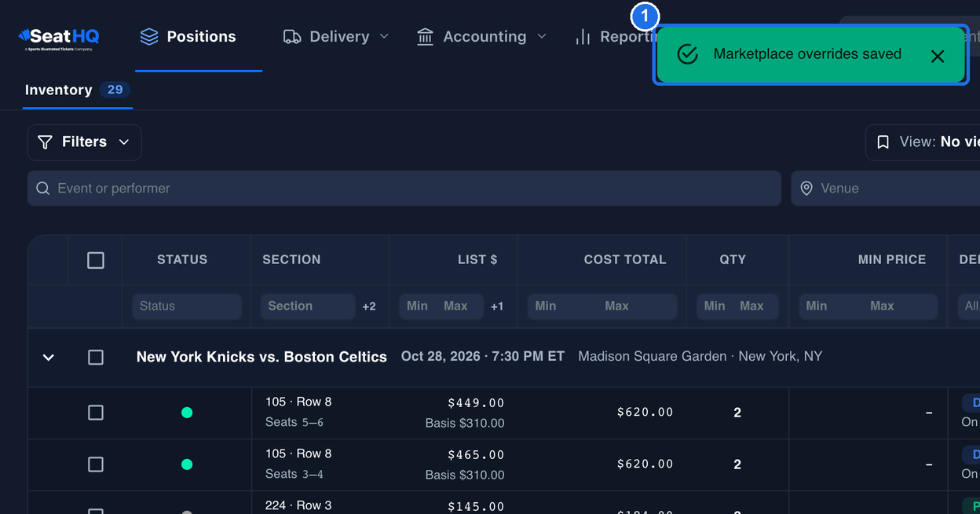980x514 pixels.
Task: Click the Accounting bank icon
Action: 425,37
